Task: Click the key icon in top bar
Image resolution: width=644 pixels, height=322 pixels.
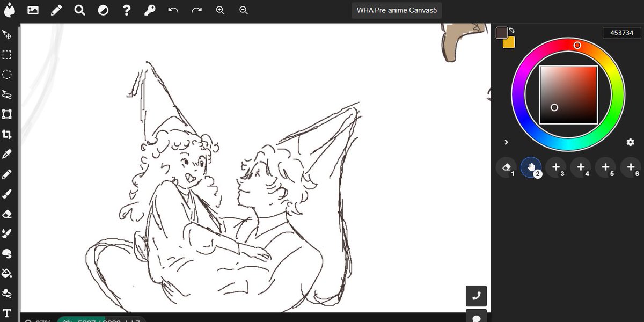Action: (150, 10)
